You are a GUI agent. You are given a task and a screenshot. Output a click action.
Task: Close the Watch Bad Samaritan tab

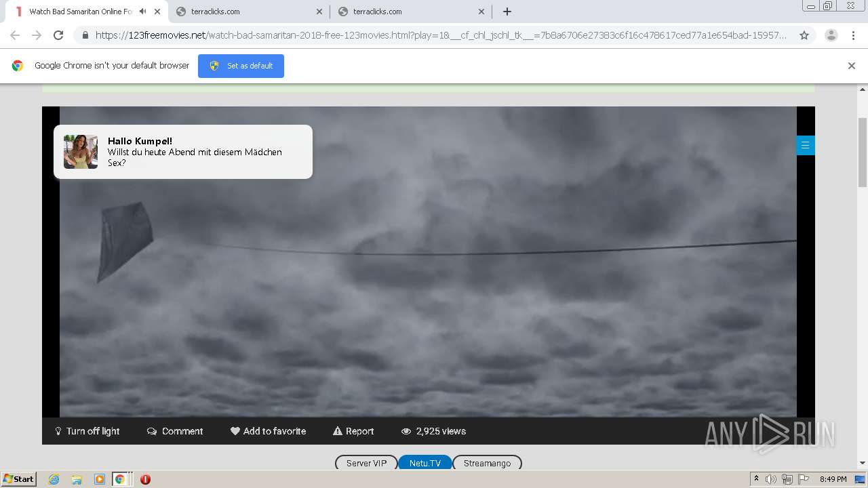(157, 12)
